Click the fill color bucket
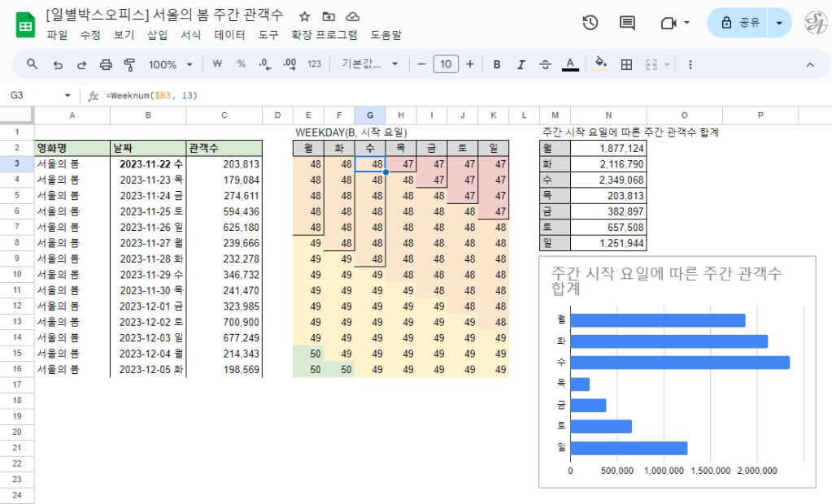The image size is (832, 504). point(601,64)
